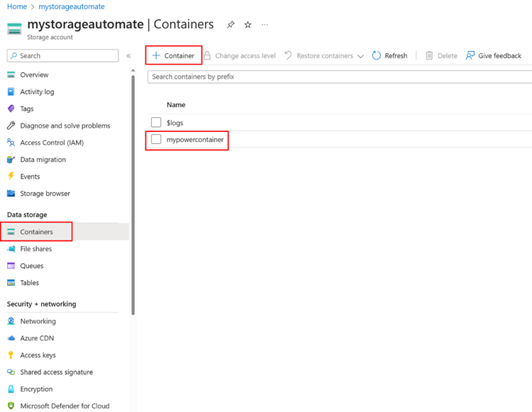Open the more options ellipsis menu
This screenshot has width=532, height=412.
click(265, 24)
